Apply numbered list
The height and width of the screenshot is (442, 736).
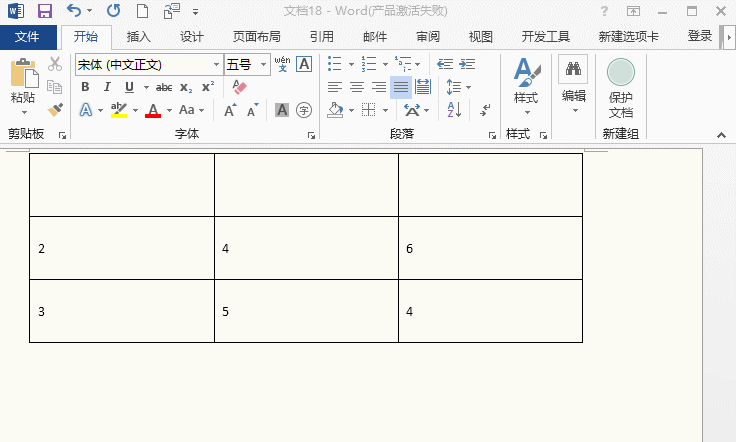tap(369, 63)
